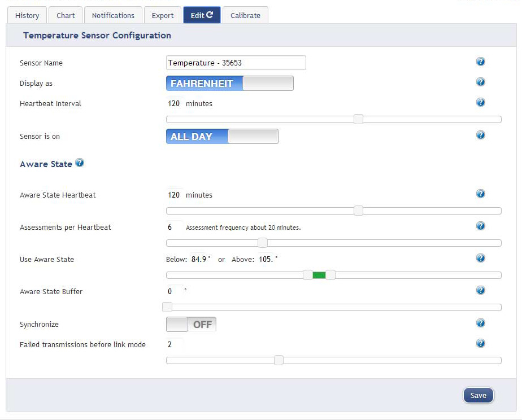Viewport: 522px width, 420px height.
Task: Click the Aware State Heartbeat slider handle
Action: click(359, 211)
